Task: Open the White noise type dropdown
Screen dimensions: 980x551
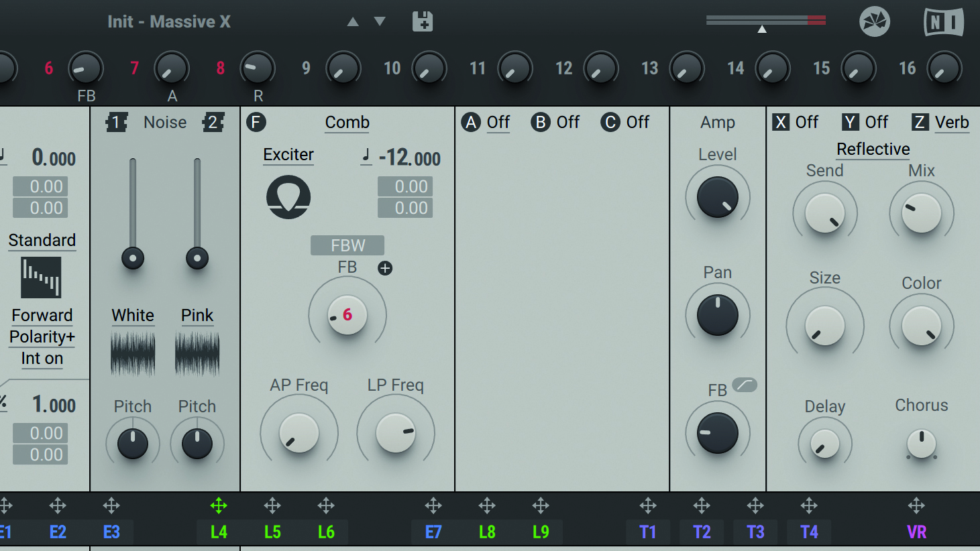Action: coord(133,316)
